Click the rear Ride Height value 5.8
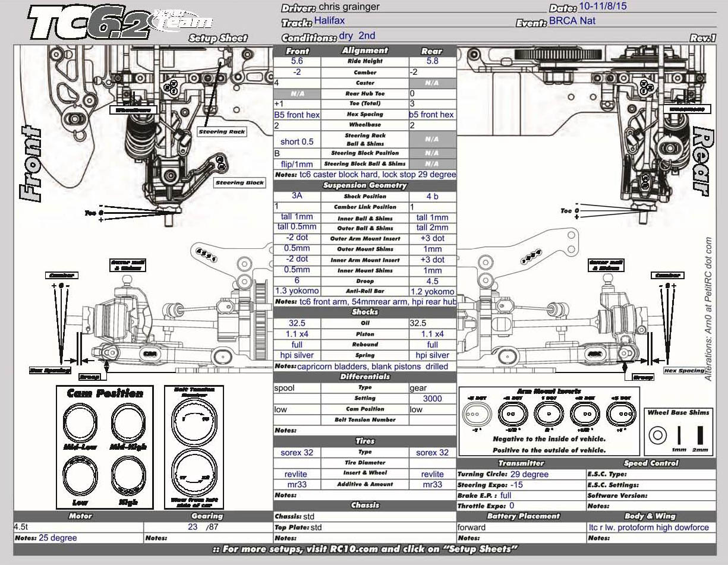728x565 pixels. (x=433, y=61)
